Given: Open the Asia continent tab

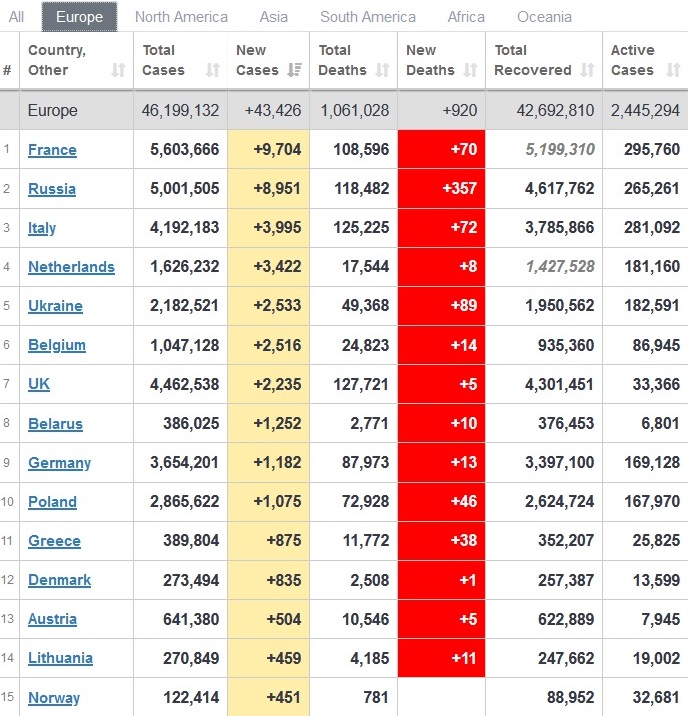Looking at the screenshot, I should [x=274, y=17].
